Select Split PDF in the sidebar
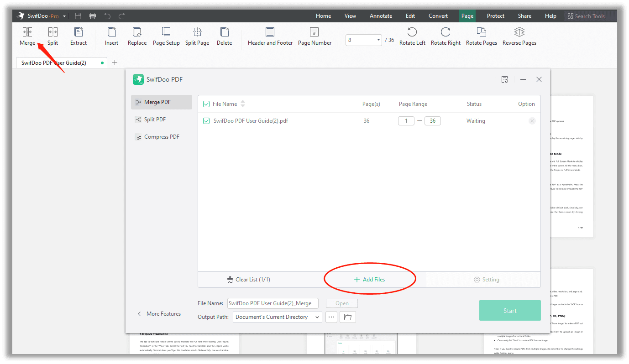 tap(162, 120)
